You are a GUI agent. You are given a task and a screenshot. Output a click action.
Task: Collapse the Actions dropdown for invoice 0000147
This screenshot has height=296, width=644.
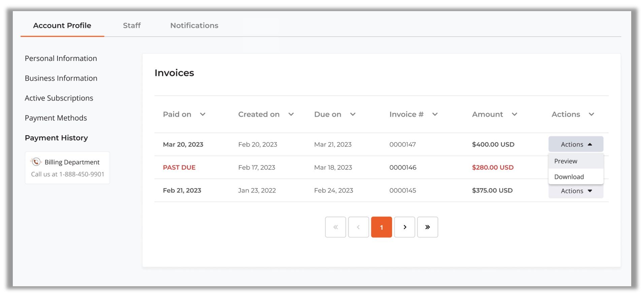pyautogui.click(x=576, y=144)
